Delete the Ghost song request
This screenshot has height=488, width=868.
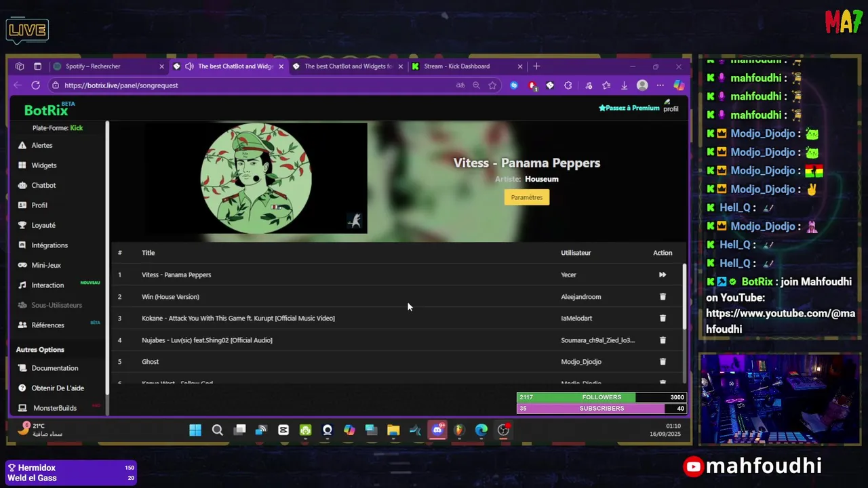tap(663, 362)
